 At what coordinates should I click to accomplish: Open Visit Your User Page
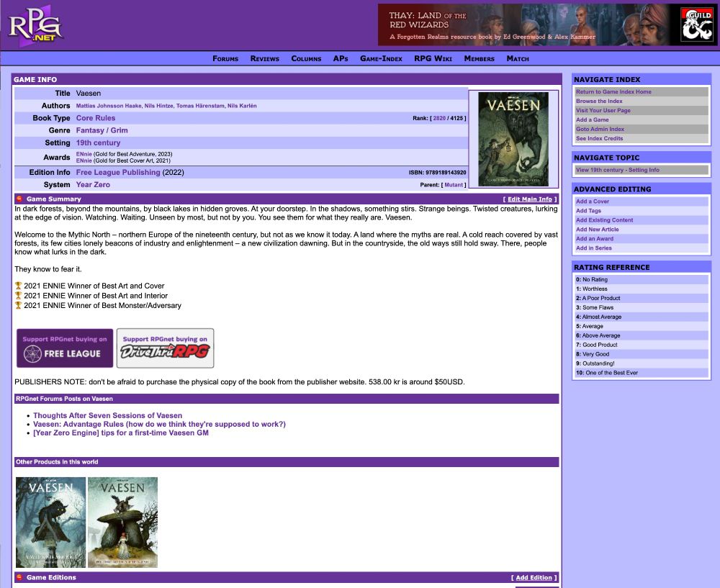click(603, 111)
